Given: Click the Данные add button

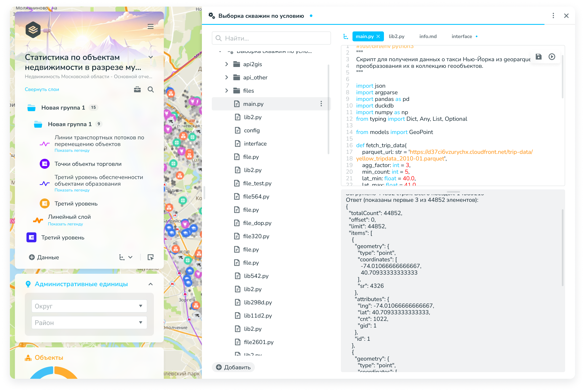Looking at the screenshot, I should click(44, 257).
